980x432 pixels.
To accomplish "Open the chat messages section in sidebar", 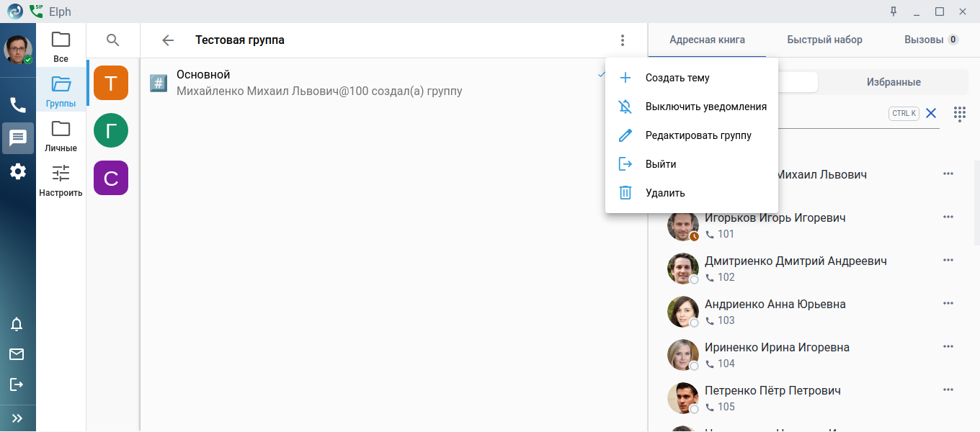I will point(18,138).
